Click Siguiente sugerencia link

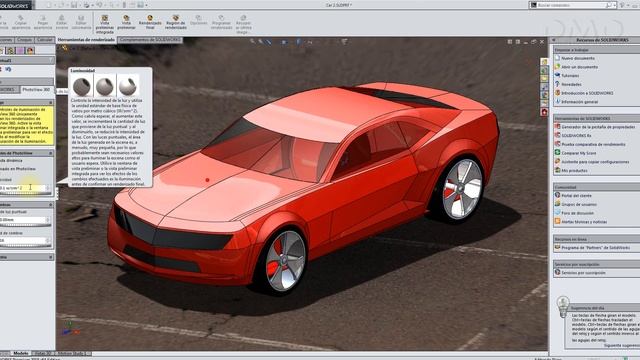click(622, 345)
